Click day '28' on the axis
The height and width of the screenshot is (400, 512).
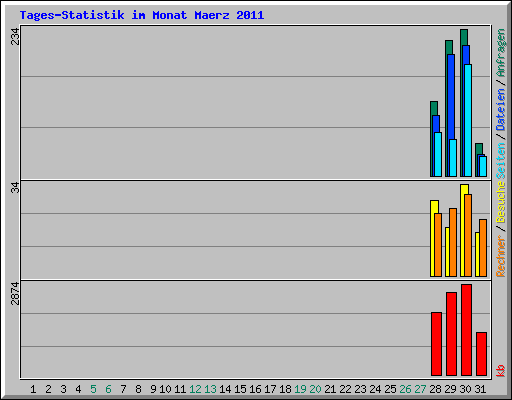435,389
